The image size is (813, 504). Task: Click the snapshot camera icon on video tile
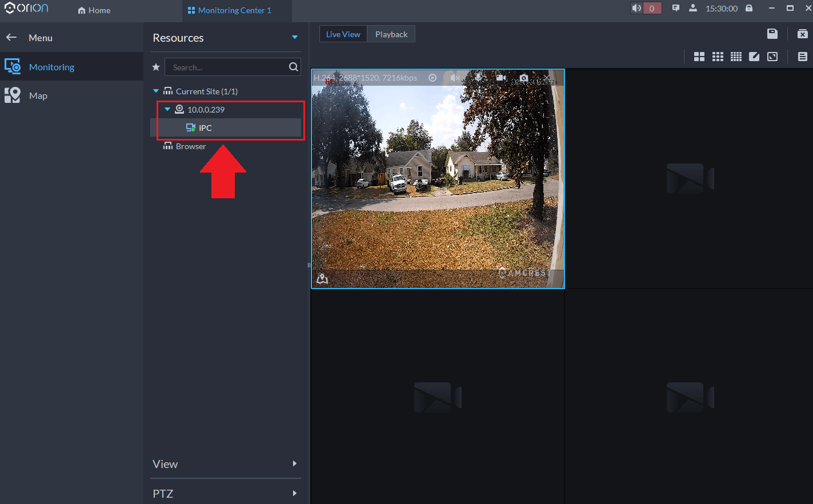(524, 78)
